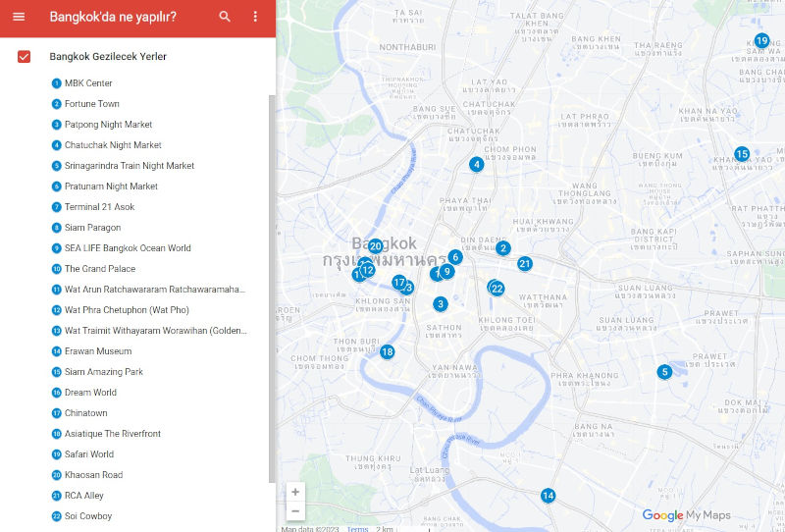
Task: Toggle Bangkok Gezilecek Yerler layer checkbox
Action: point(25,57)
